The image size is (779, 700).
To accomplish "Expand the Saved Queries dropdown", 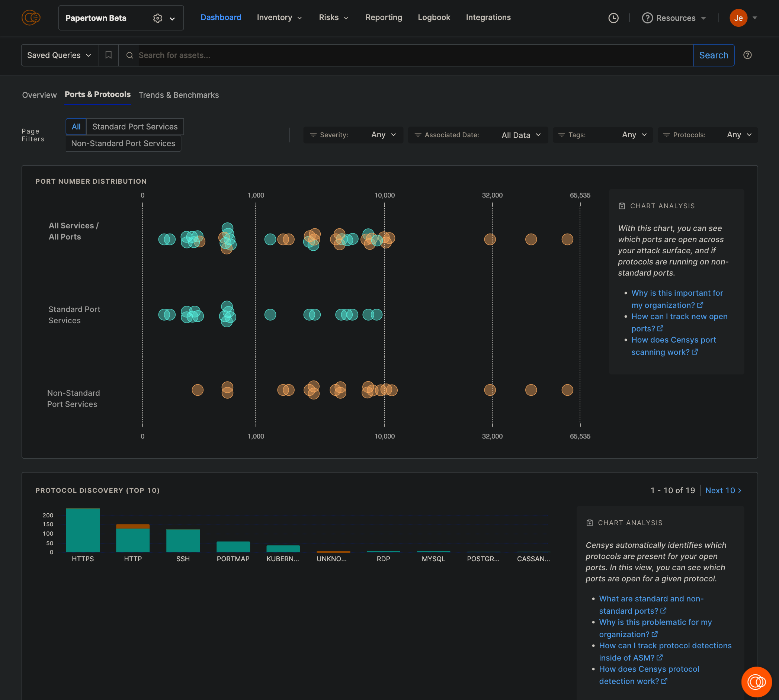I will click(x=59, y=55).
